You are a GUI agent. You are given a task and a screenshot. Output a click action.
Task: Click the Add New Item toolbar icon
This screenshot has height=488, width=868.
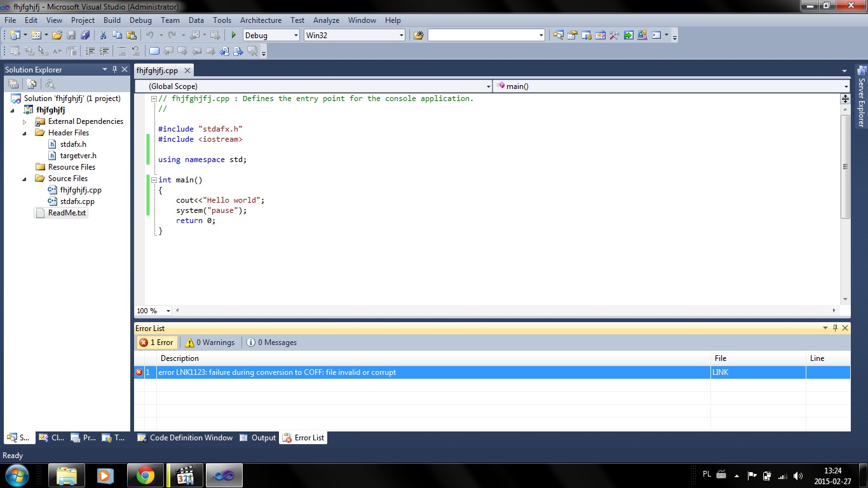36,35
